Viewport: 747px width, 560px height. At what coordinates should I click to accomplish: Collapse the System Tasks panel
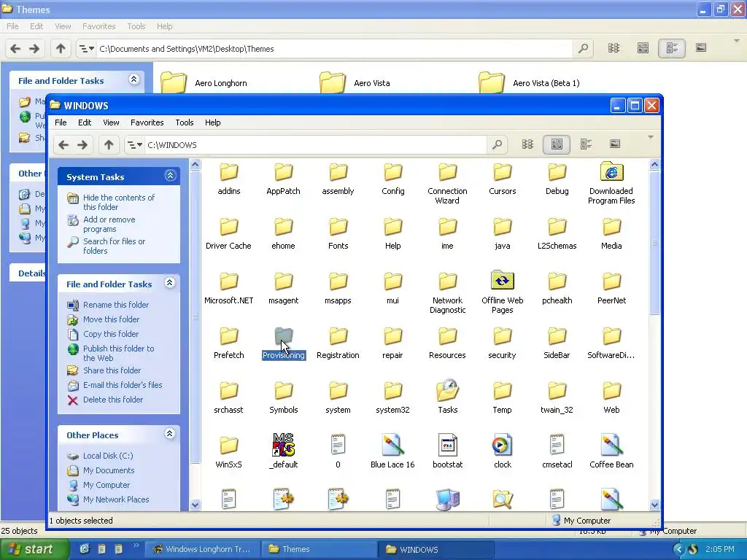point(170,176)
